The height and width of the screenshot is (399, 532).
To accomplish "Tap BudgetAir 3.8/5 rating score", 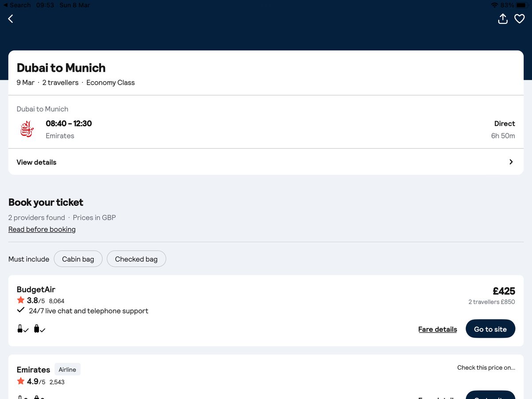I will pyautogui.click(x=36, y=301).
